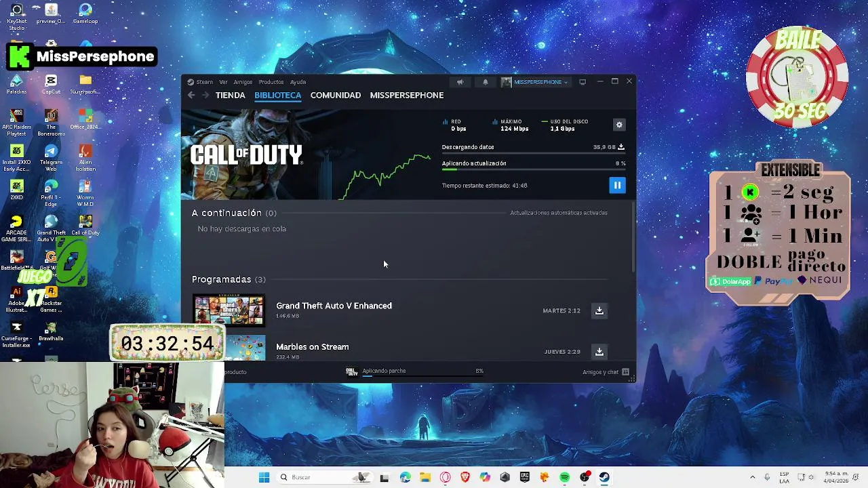This screenshot has height=488, width=868.
Task: Click the Aplicando actualización progress bar
Action: point(534,169)
